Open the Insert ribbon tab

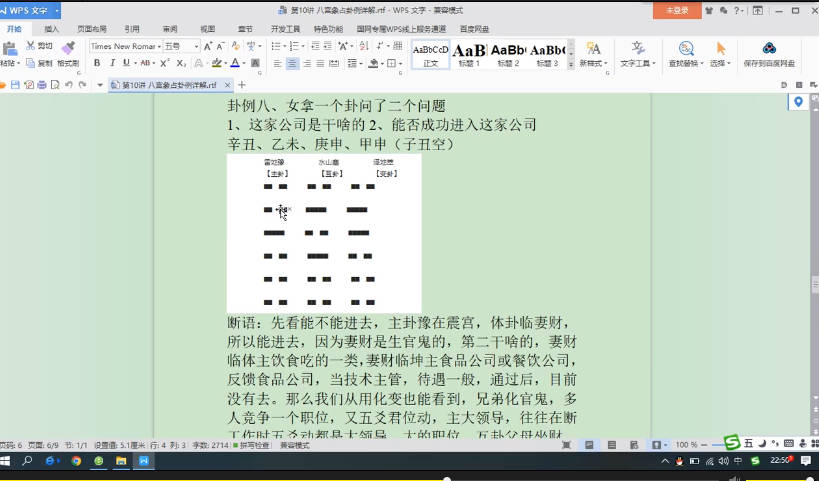[51, 29]
